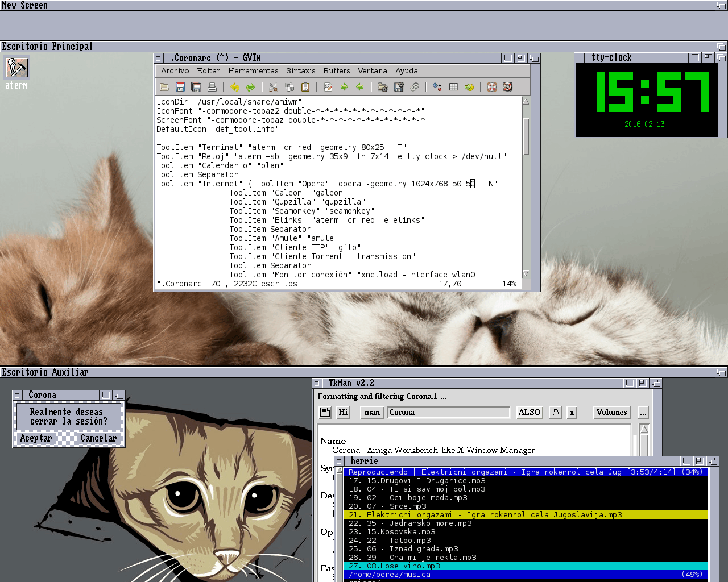728x582 pixels.
Task: Click the Jump to Tag icon in GVIM
Action: (x=469, y=87)
